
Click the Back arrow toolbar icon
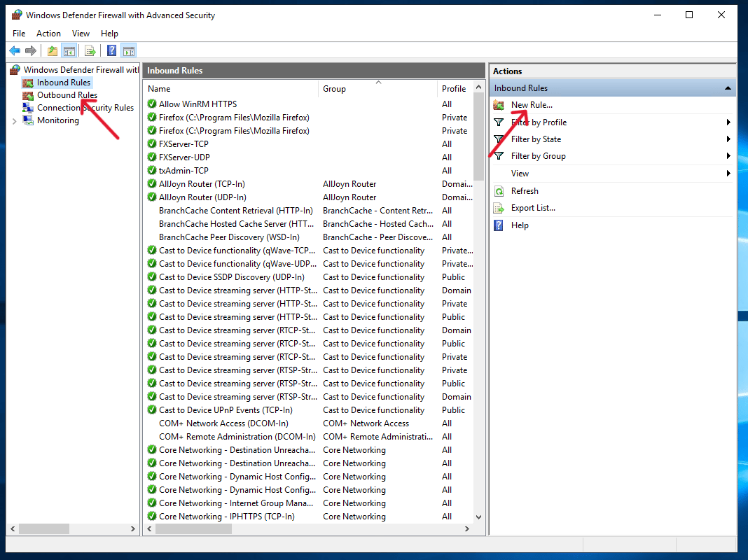tap(15, 50)
